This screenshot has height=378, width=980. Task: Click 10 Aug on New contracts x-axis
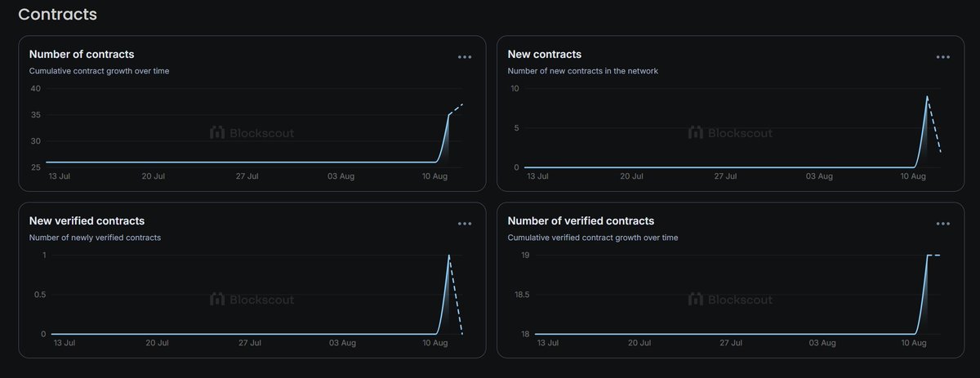click(x=913, y=176)
